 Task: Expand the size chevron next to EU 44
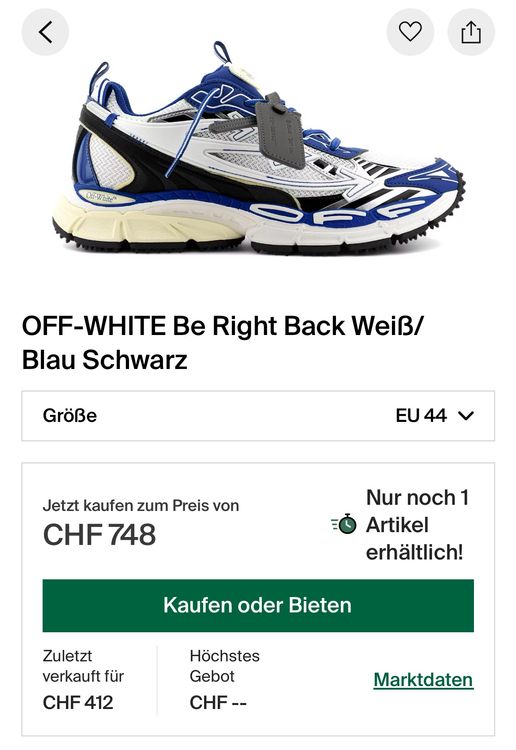click(466, 416)
